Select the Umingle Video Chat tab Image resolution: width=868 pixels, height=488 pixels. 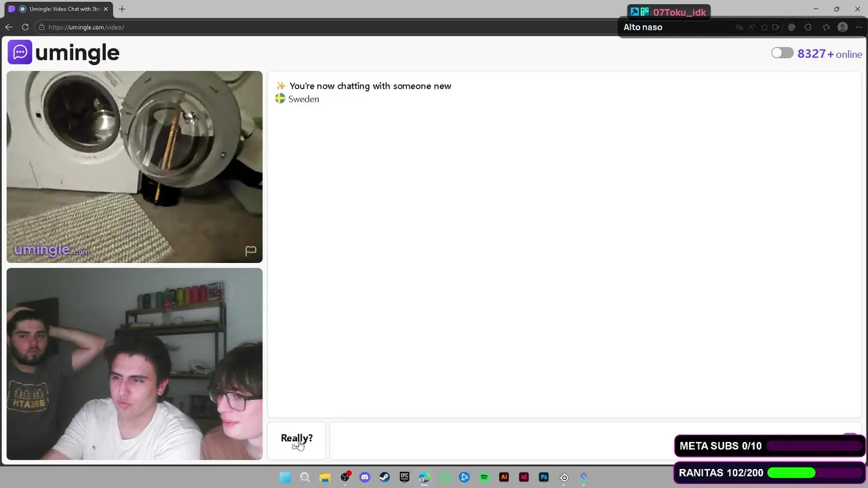[x=58, y=9]
